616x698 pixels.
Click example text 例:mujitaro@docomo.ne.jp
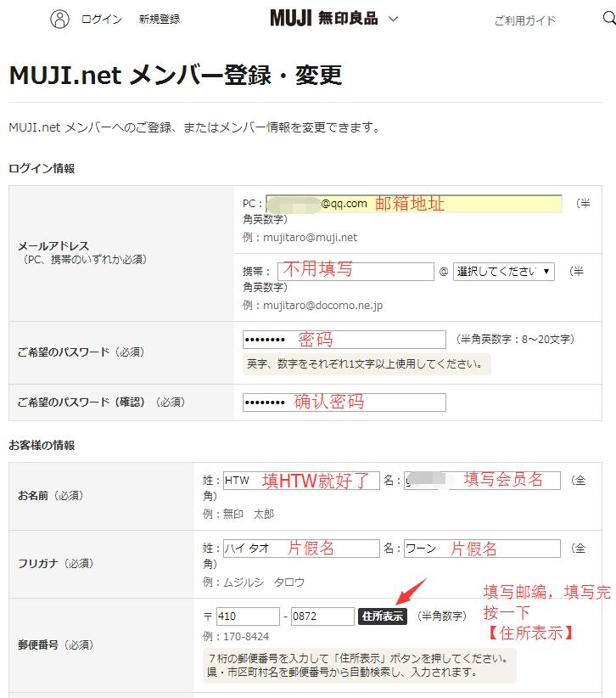click(x=313, y=306)
